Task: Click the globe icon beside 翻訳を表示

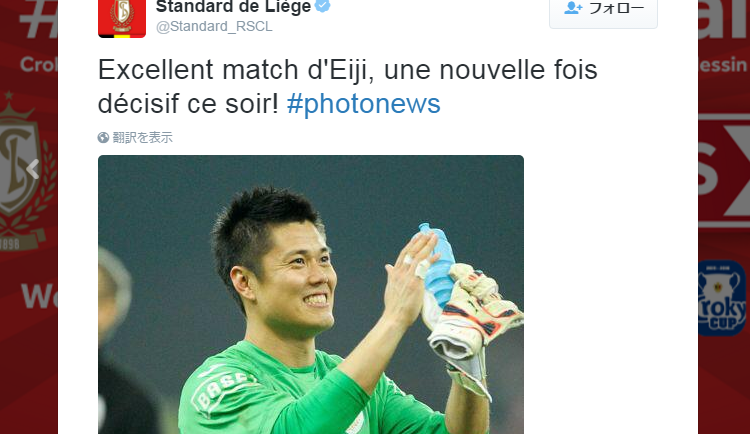Action: 103,138
